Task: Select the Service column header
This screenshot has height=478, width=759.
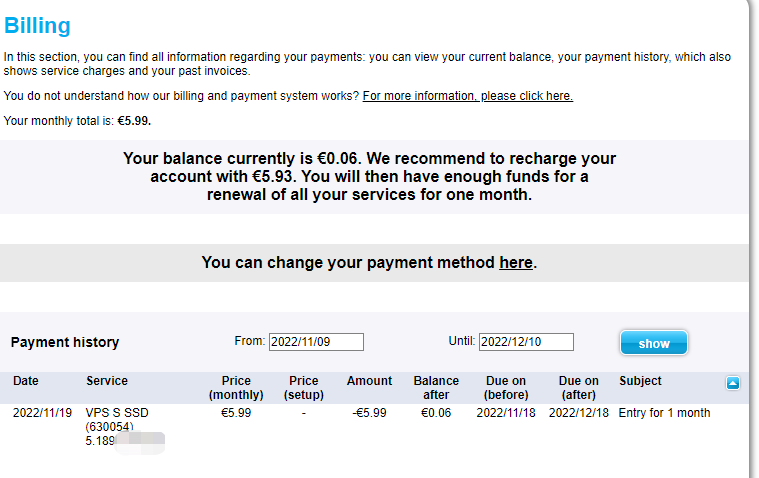Action: (107, 381)
